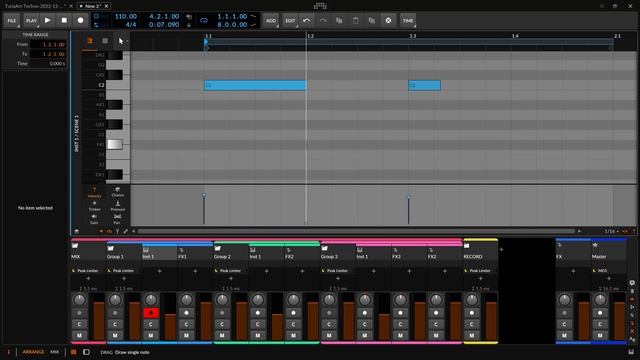Click the Copy icon in toolbar
This screenshot has height=360, width=640.
[x=339, y=20]
